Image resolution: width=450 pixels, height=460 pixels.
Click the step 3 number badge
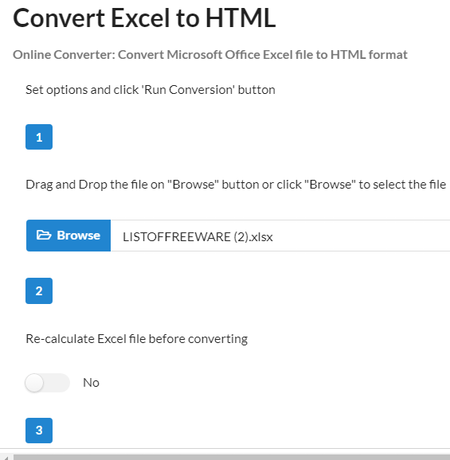(39, 430)
